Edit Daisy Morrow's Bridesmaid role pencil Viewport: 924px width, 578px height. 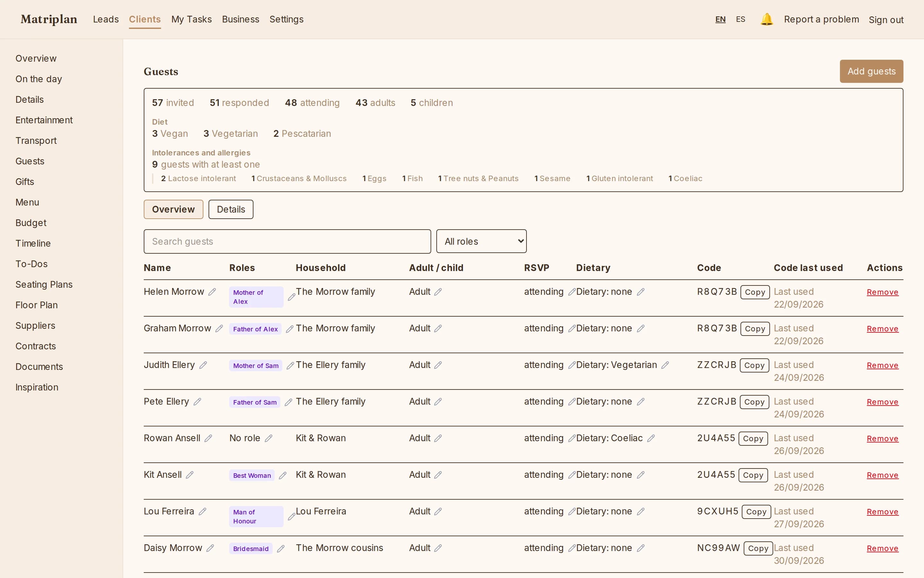(281, 548)
